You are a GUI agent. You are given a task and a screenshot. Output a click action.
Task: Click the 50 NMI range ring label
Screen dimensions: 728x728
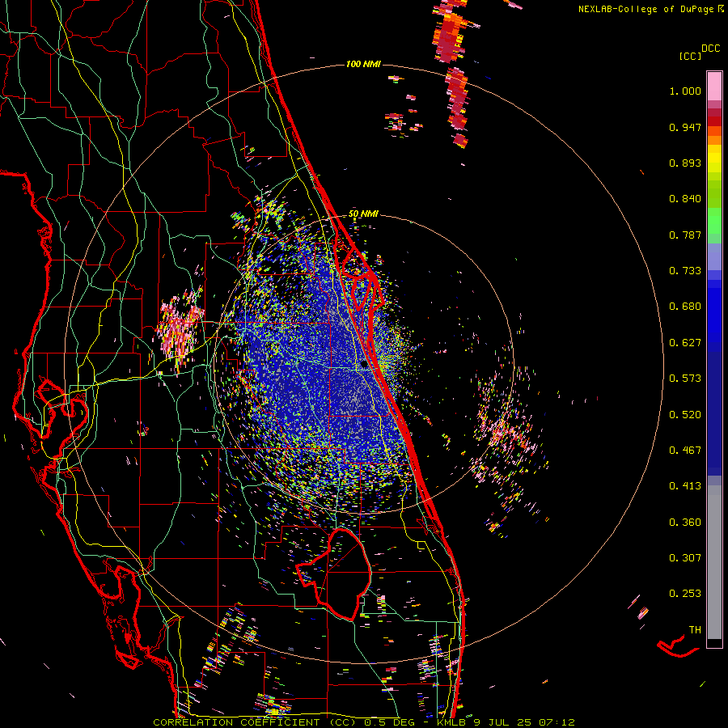363,214
